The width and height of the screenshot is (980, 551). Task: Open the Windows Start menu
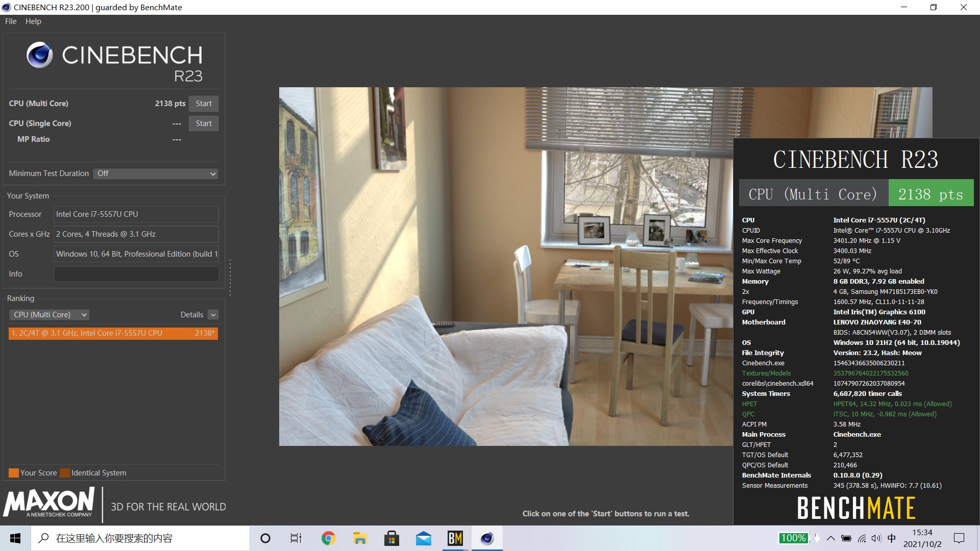(15, 538)
